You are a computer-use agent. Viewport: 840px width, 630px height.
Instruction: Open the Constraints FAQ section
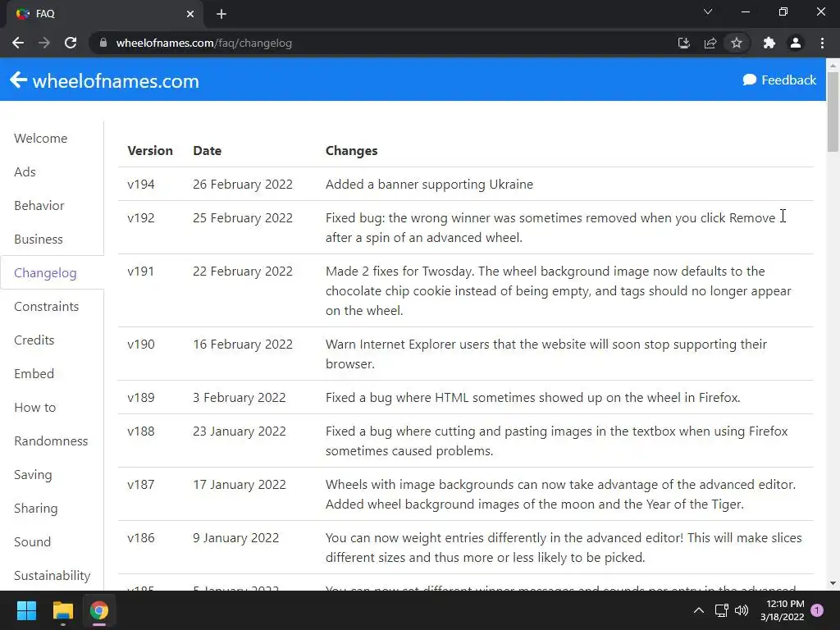(x=46, y=307)
